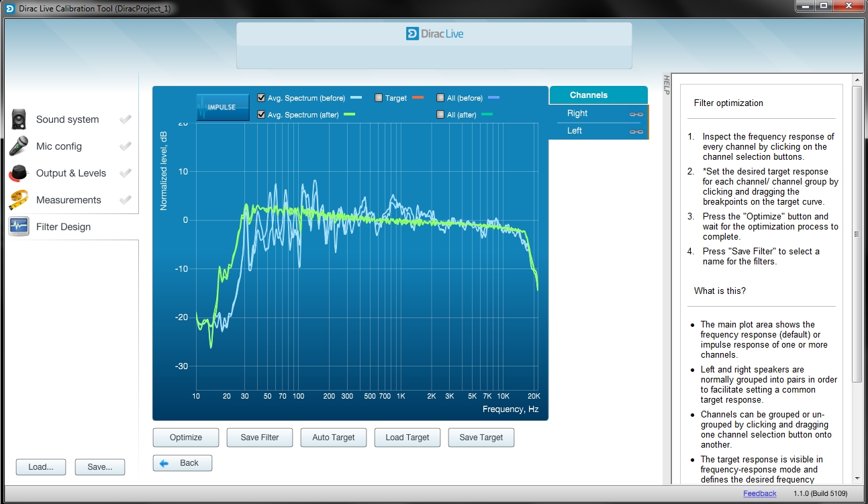Click the Auto Target button

(x=334, y=438)
